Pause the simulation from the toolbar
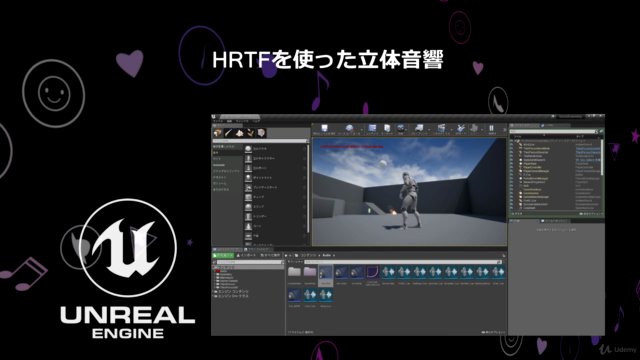Image resolution: width=640 pixels, height=360 pixels. coord(492,129)
